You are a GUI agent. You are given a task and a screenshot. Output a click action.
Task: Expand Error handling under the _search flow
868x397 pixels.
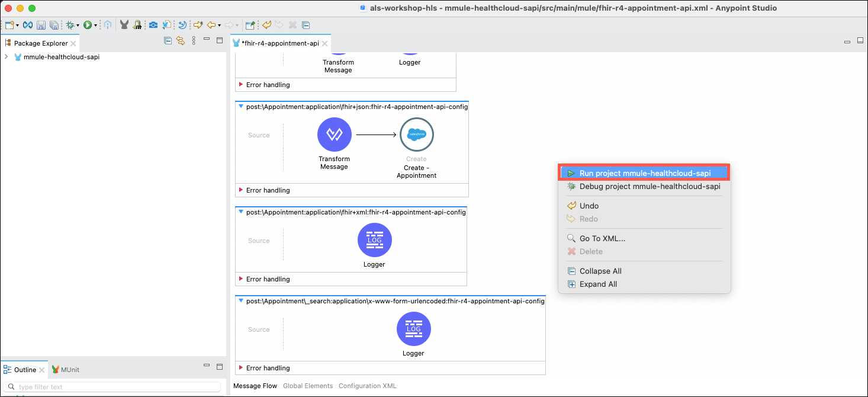(x=241, y=368)
